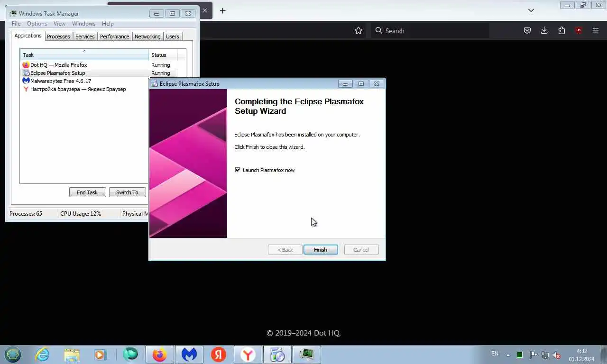Click Finish in Plasmafox Setup
The image size is (607, 364).
click(x=321, y=250)
